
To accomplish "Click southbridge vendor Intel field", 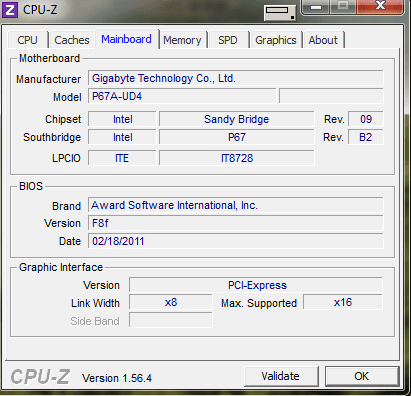I will point(122,137).
